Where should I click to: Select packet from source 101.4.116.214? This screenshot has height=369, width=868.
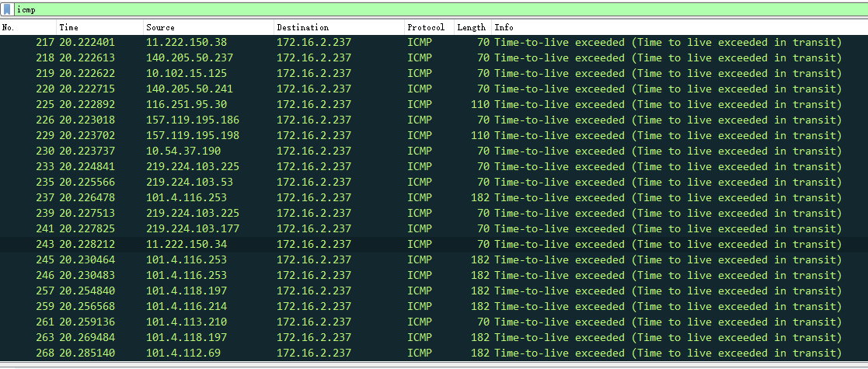(434, 306)
